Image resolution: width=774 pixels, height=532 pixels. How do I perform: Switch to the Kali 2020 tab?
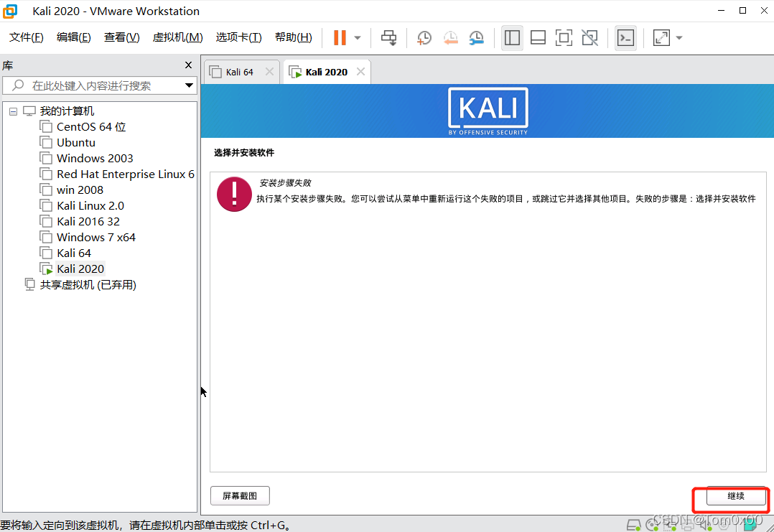(326, 72)
